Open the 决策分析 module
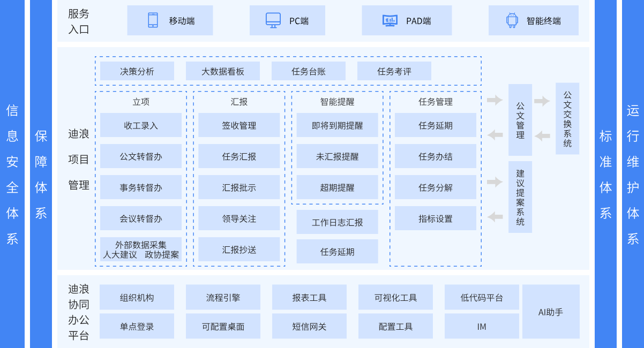The width and height of the screenshot is (644, 348). click(x=137, y=71)
